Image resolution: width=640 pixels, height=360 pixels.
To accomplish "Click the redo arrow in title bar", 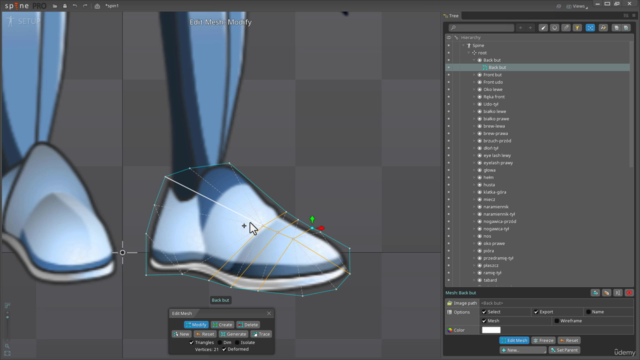I will pos(85,6).
